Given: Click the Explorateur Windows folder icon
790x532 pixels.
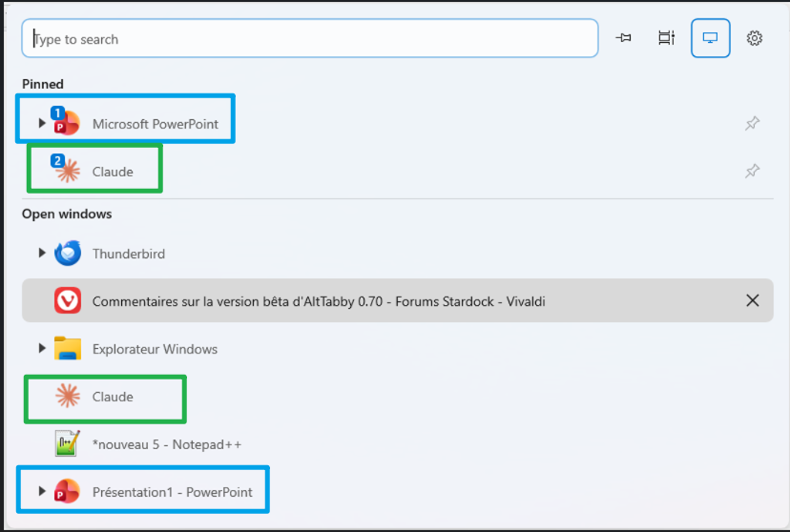Looking at the screenshot, I should pos(68,348).
